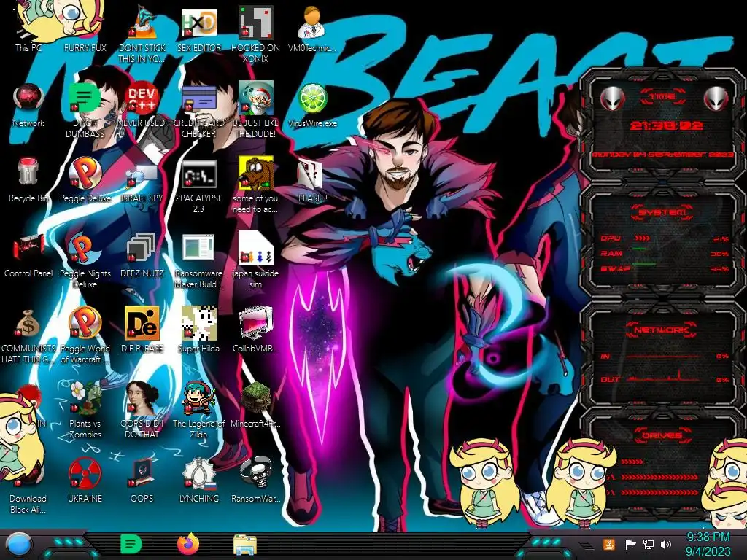Open the VM0Technic... desktop icon
The width and height of the screenshot is (747, 560).
(312, 28)
